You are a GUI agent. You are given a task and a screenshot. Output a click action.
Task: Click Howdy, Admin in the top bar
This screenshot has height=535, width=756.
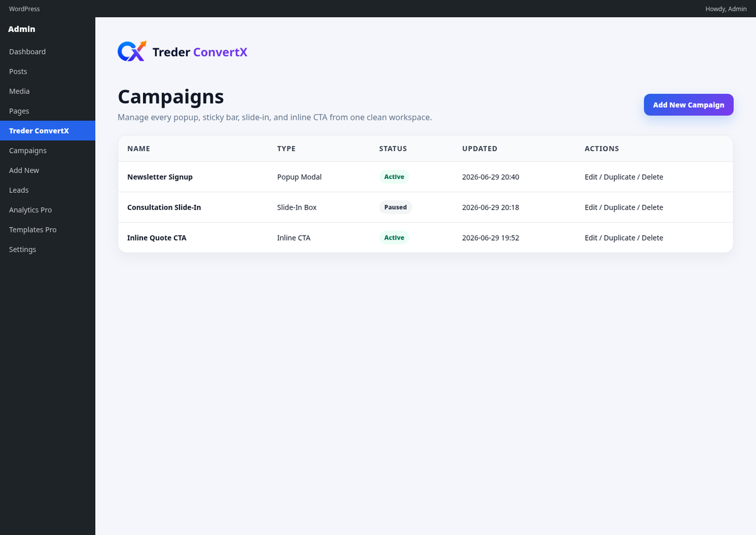[726, 9]
